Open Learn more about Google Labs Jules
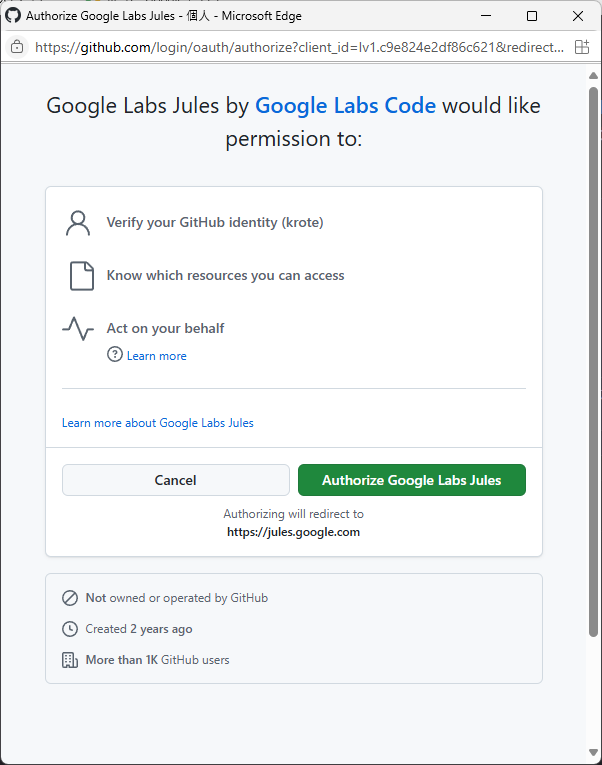Image resolution: width=602 pixels, height=765 pixels. 158,423
